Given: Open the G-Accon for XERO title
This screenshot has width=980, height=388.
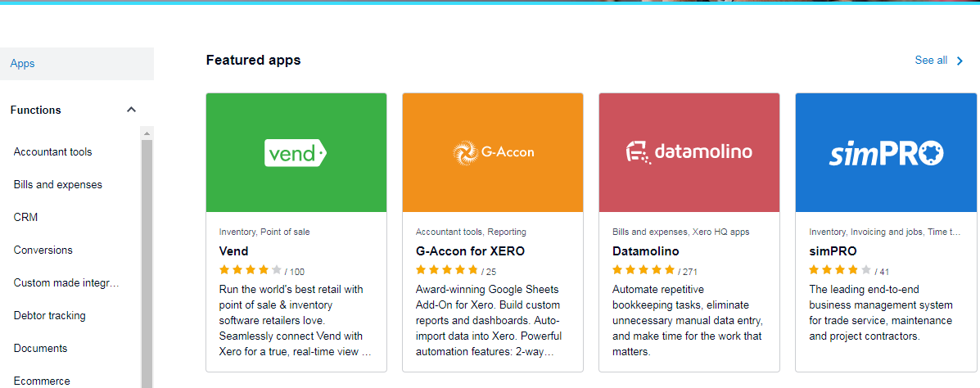Looking at the screenshot, I should (x=470, y=251).
